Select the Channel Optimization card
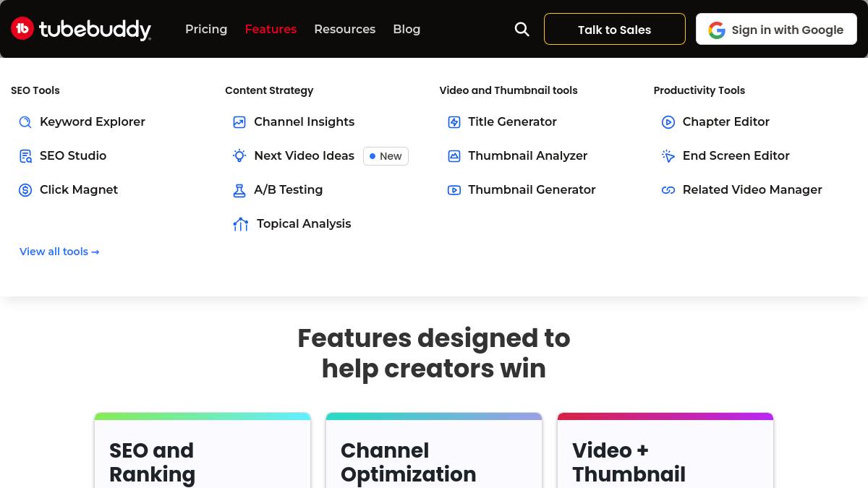 434,451
